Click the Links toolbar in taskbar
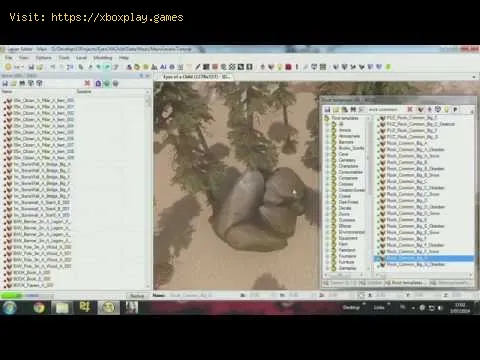This screenshot has width=480, height=360. pyautogui.click(x=379, y=308)
